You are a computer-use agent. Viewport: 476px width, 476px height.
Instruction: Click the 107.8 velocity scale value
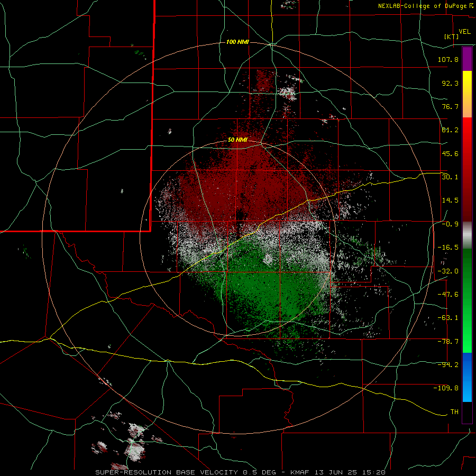[x=448, y=59]
